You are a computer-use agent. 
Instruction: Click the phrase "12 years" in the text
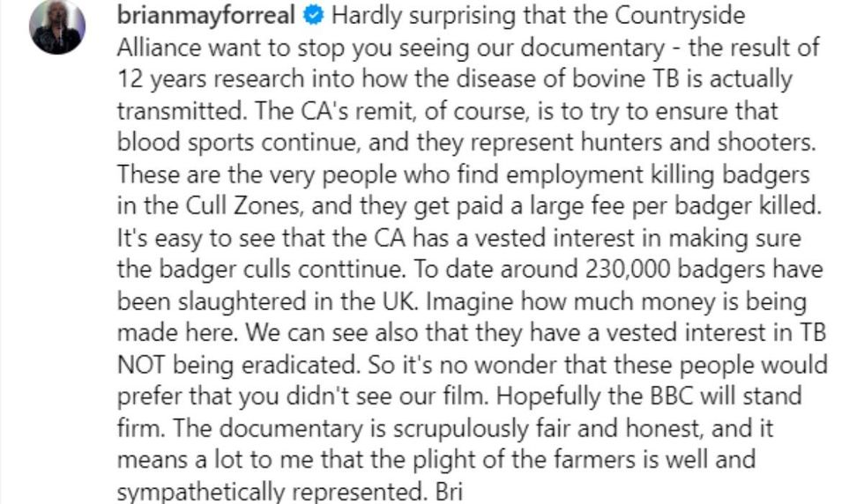click(x=155, y=79)
